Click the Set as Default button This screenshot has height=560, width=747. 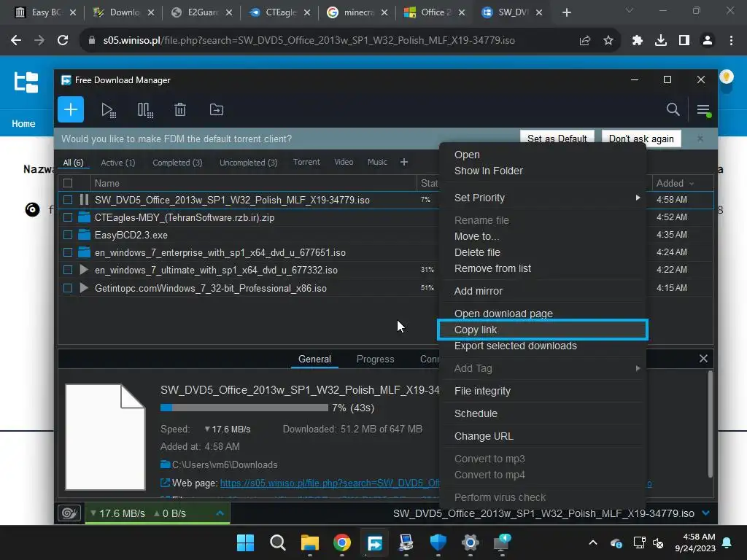click(557, 139)
